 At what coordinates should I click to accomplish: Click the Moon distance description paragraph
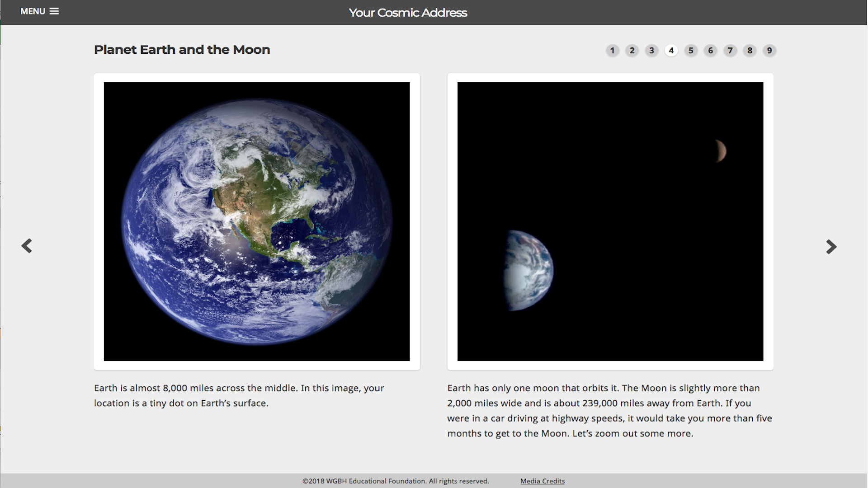[609, 410]
